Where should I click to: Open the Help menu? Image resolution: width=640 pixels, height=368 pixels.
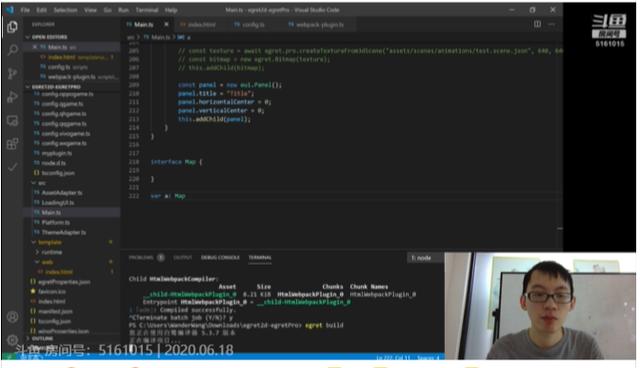pos(171,10)
